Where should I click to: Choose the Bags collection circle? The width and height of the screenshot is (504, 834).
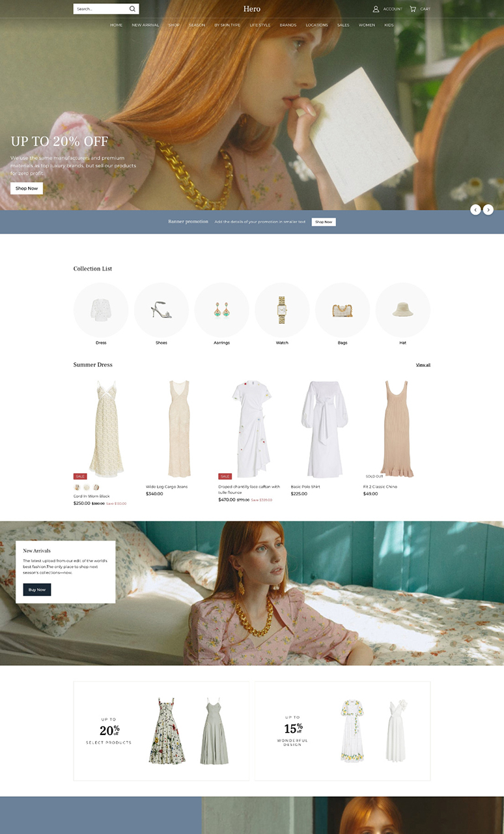click(343, 310)
